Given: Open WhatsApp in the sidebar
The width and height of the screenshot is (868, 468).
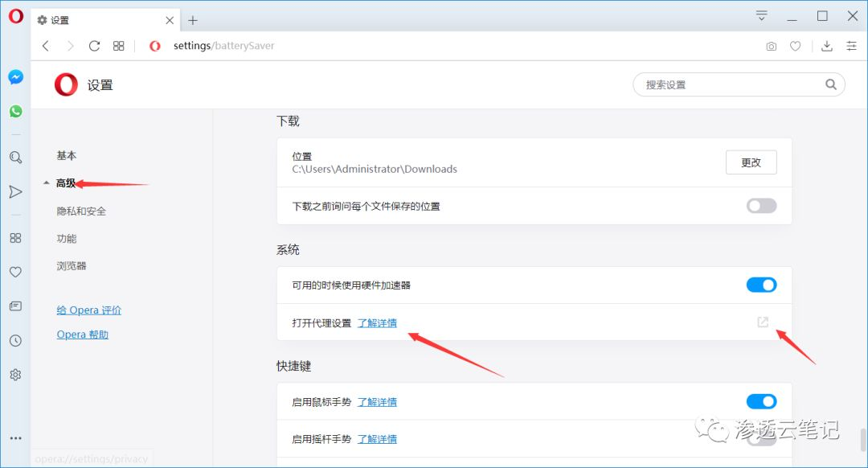Looking at the screenshot, I should coord(15,111).
